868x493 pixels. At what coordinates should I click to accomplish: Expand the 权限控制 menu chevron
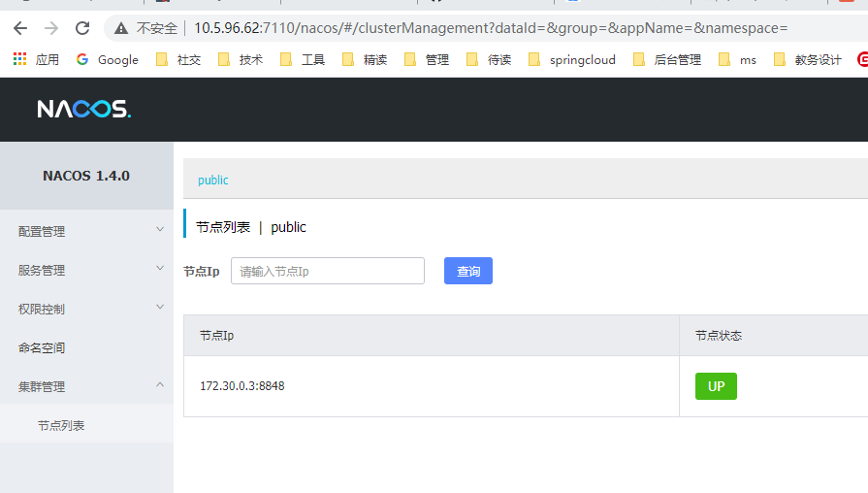click(160, 307)
